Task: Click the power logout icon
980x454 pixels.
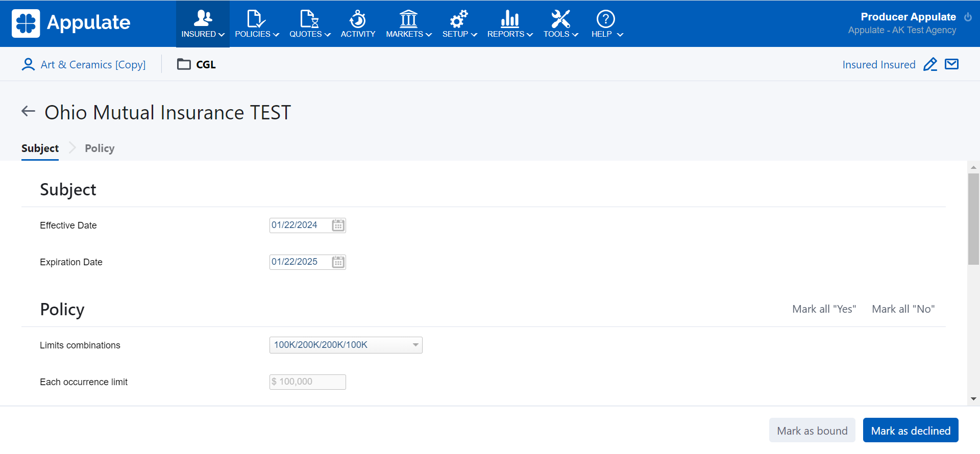Action: [x=968, y=17]
